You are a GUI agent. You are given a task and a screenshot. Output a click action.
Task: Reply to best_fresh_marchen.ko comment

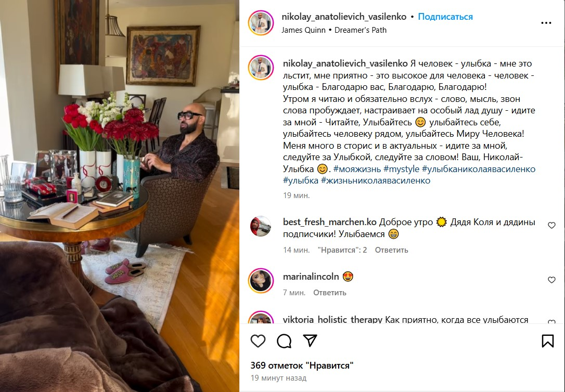tap(391, 250)
